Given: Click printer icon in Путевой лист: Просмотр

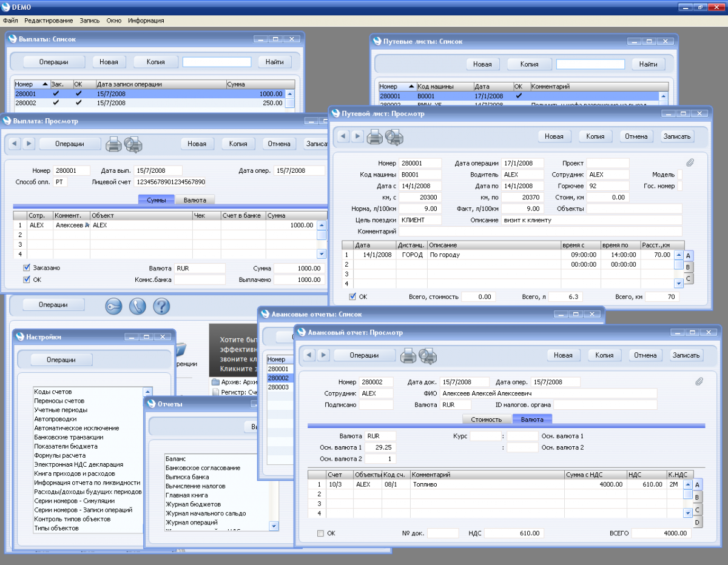Looking at the screenshot, I should click(375, 137).
